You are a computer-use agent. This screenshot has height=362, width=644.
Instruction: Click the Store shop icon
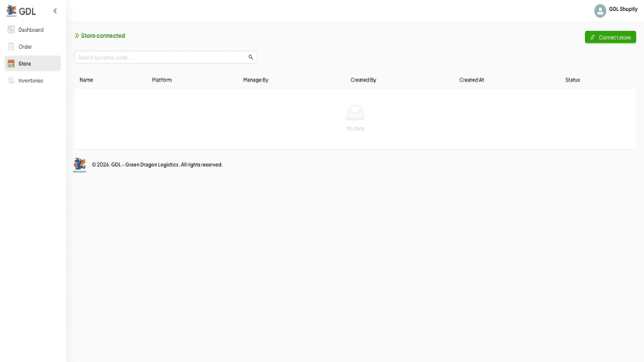(11, 64)
